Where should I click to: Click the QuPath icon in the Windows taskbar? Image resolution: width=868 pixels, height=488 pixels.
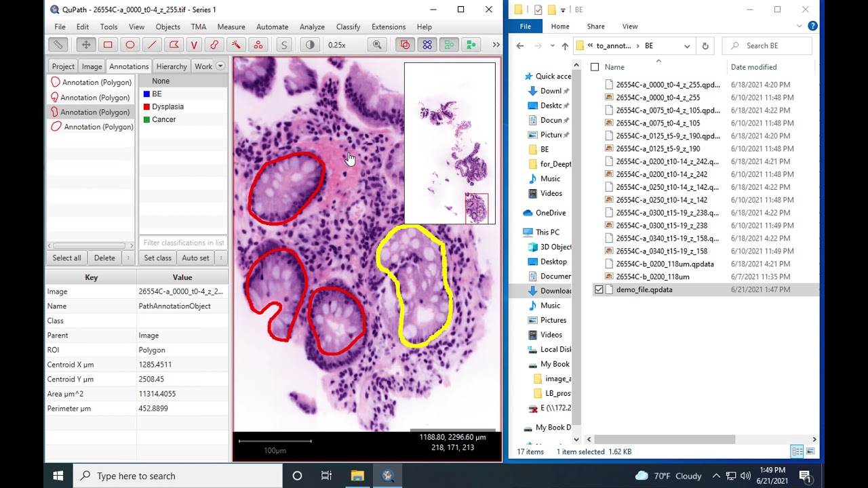pyautogui.click(x=388, y=476)
